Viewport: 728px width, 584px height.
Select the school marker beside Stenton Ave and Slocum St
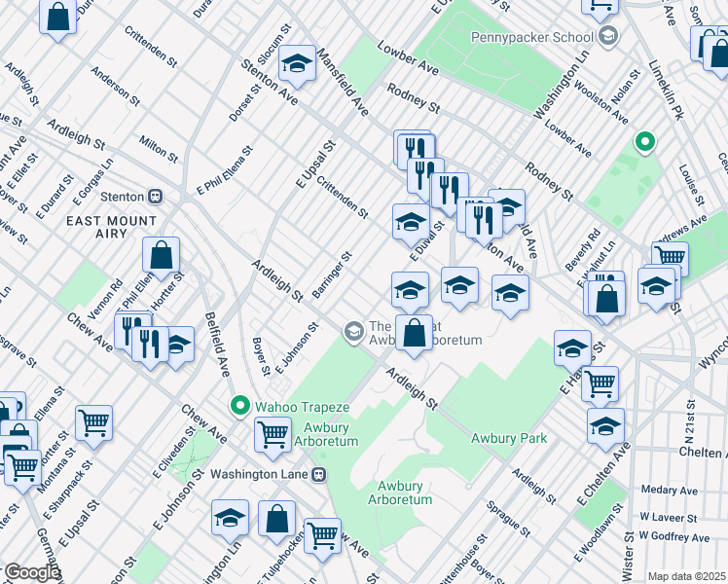[x=298, y=66]
